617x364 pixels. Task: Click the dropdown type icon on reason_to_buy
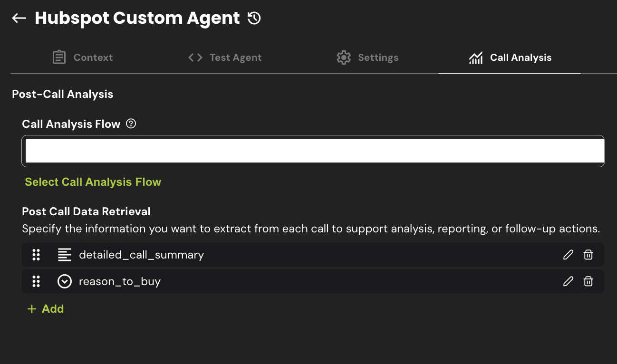tap(64, 281)
